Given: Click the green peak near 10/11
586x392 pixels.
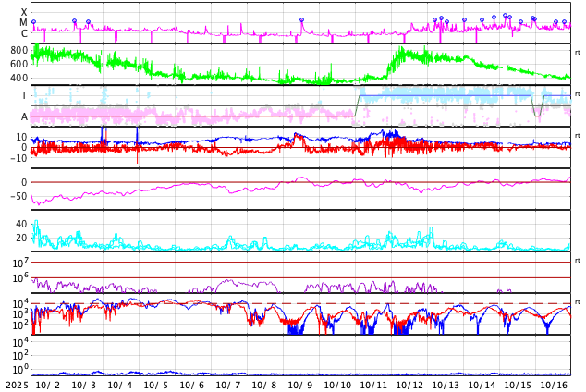Looking at the screenshot, I should pos(400,51).
